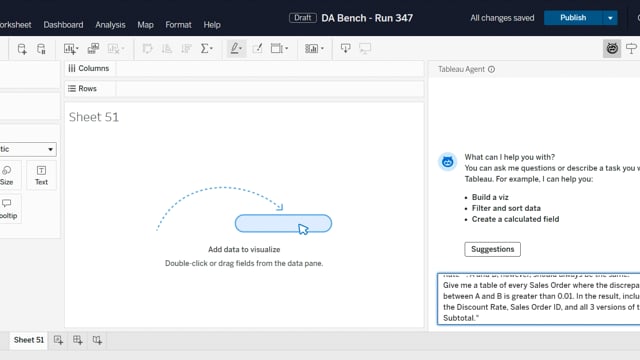Click the Columns shelf drop area
Viewport: 640px width, 360px height.
pos(270,69)
